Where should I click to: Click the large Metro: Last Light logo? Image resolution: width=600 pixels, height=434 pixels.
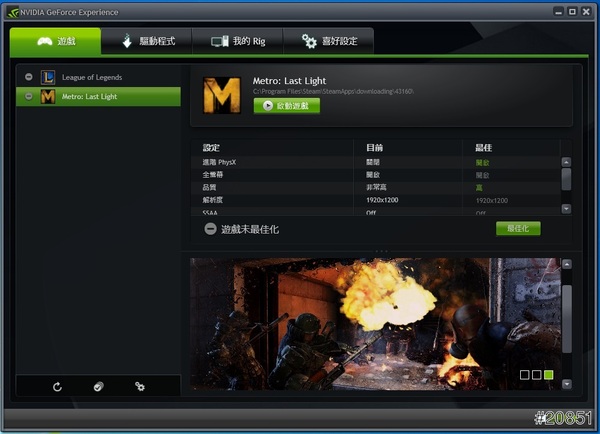tap(222, 95)
